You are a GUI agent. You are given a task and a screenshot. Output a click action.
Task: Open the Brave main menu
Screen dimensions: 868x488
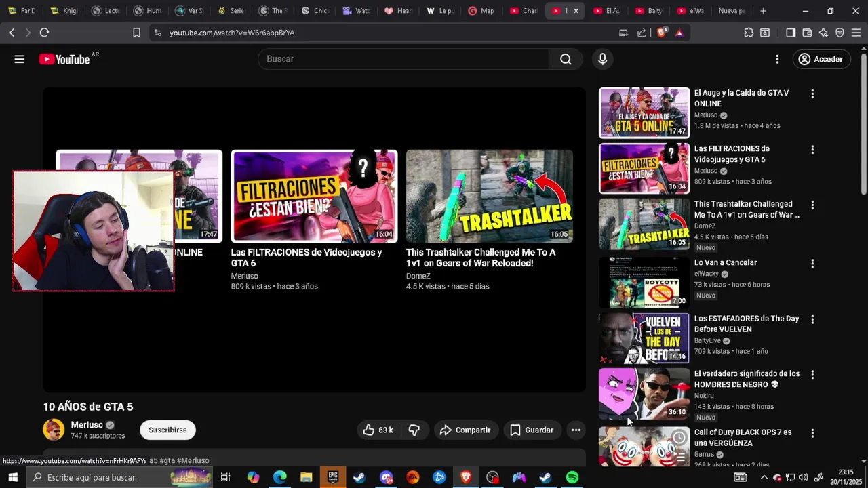pos(856,33)
